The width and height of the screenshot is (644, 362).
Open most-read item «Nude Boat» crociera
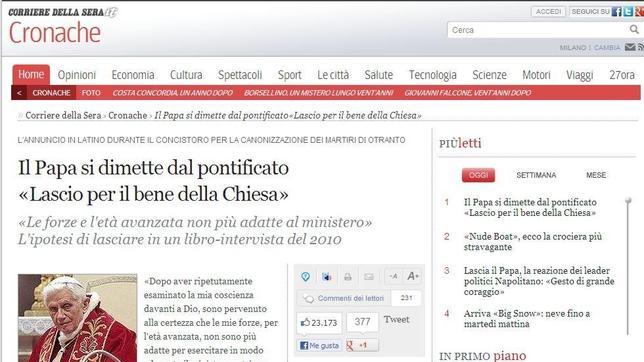click(x=533, y=242)
